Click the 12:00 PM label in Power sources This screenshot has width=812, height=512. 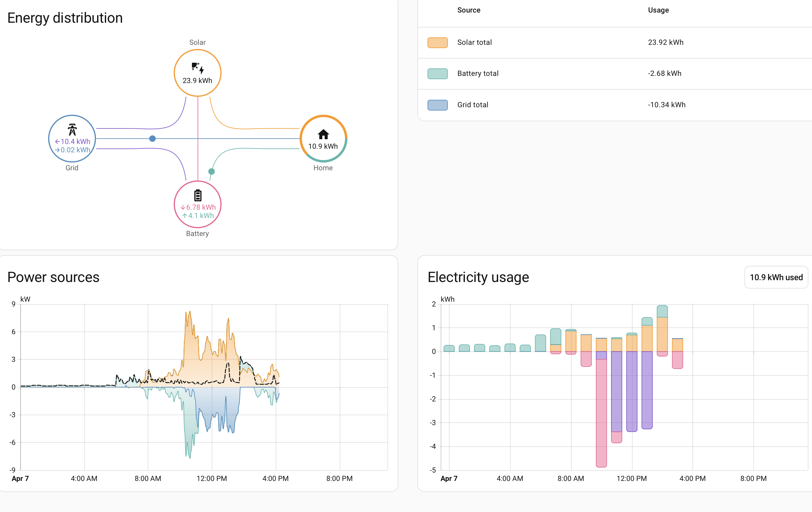pos(212,478)
